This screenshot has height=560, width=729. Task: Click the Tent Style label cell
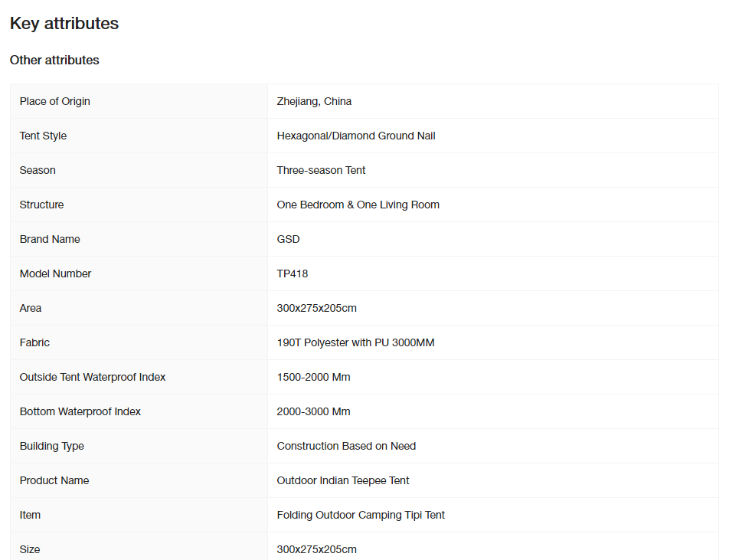tap(139, 136)
